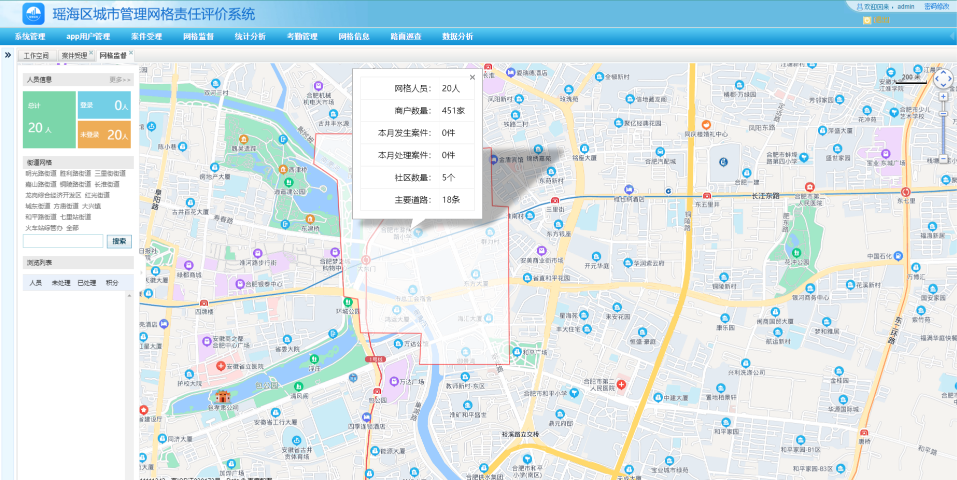The image size is (957, 480).
Task: Click the map pan compass control
Action: click(943, 78)
